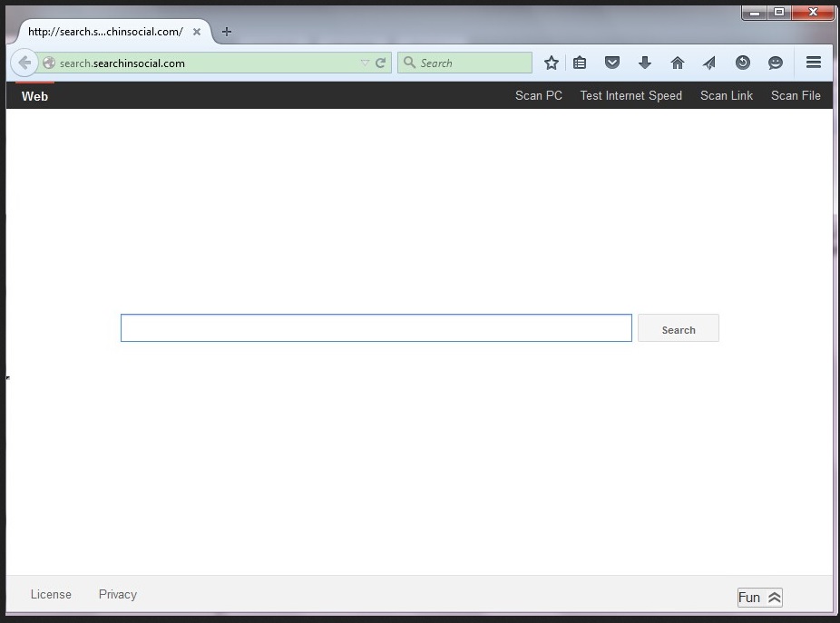Viewport: 840px width, 623px height.
Task: Open the Privacy footer link
Action: coord(118,594)
